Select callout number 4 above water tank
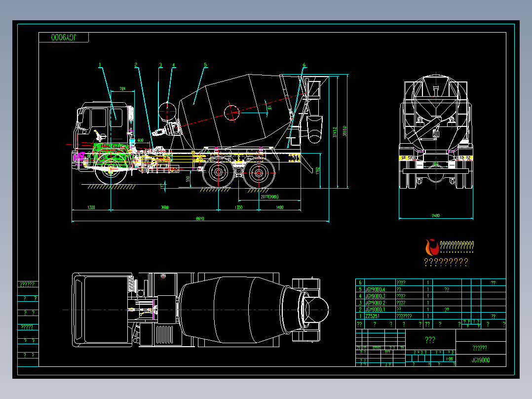The image size is (532, 399). point(173,65)
